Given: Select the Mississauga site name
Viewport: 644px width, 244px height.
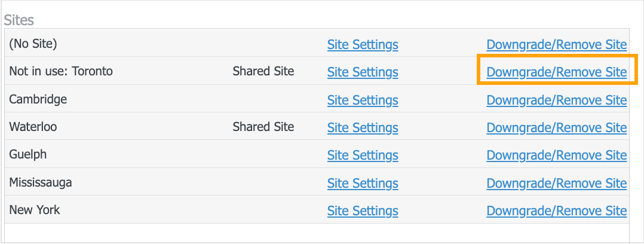Looking at the screenshot, I should point(41,182).
